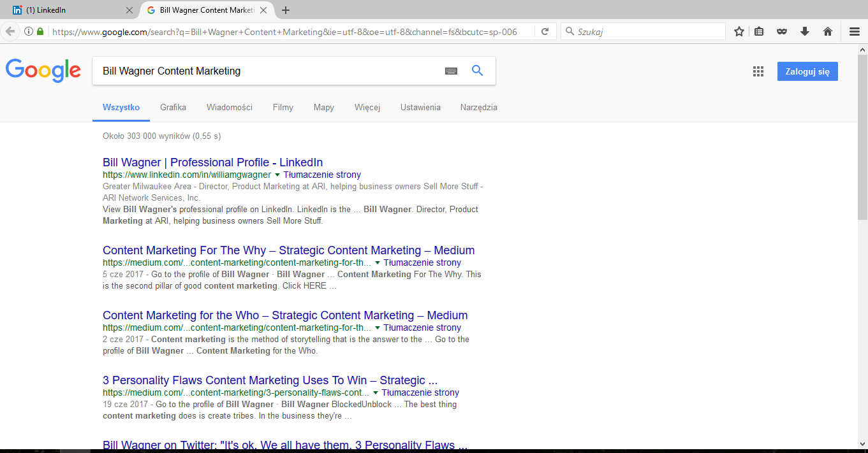
Task: Open the Firefox hamburger menu
Action: pyautogui.click(x=855, y=31)
